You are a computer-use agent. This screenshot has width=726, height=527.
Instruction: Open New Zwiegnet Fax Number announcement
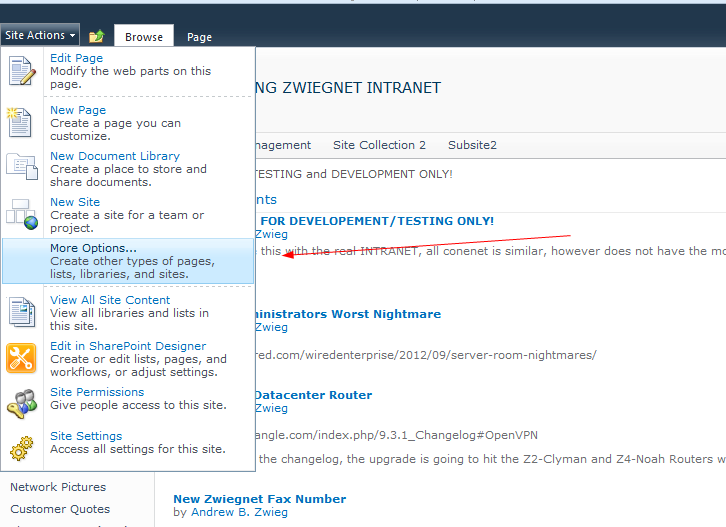[x=260, y=499]
